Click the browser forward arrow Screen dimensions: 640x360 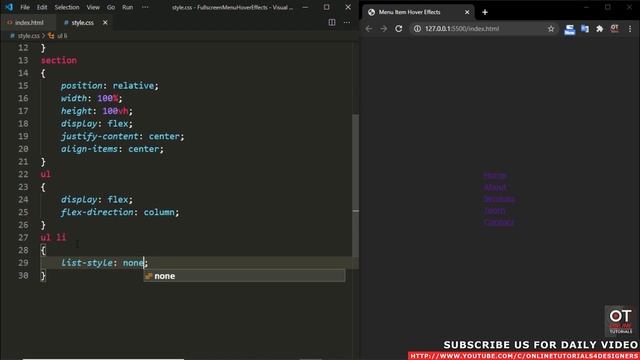(x=384, y=29)
